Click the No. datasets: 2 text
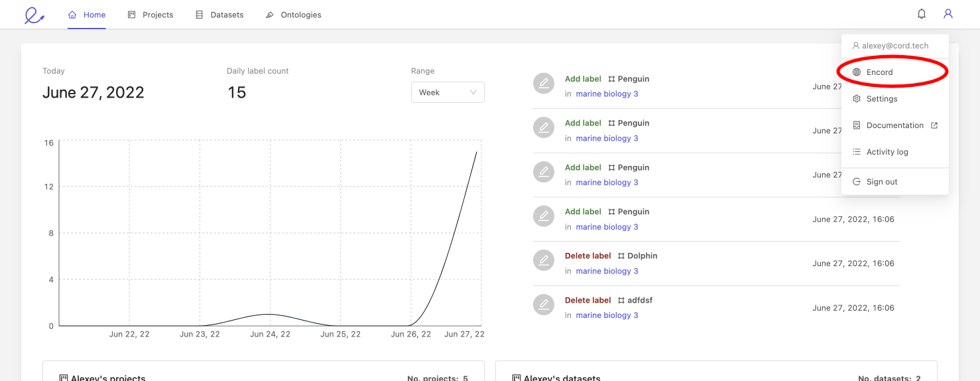The image size is (980, 381). point(889,378)
